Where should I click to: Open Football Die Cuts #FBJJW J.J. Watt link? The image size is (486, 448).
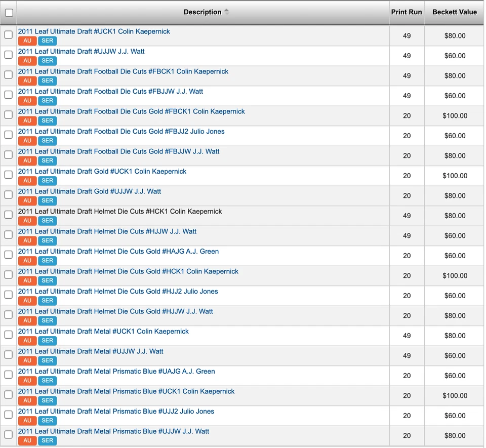110,92
